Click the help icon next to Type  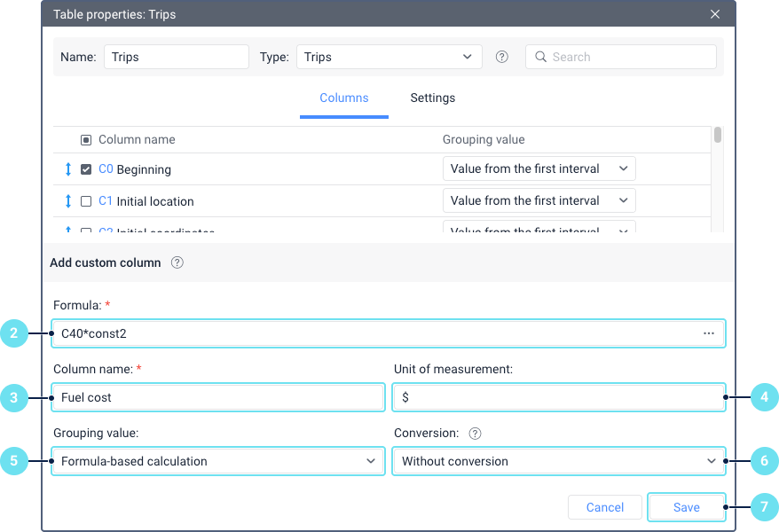[x=502, y=57]
